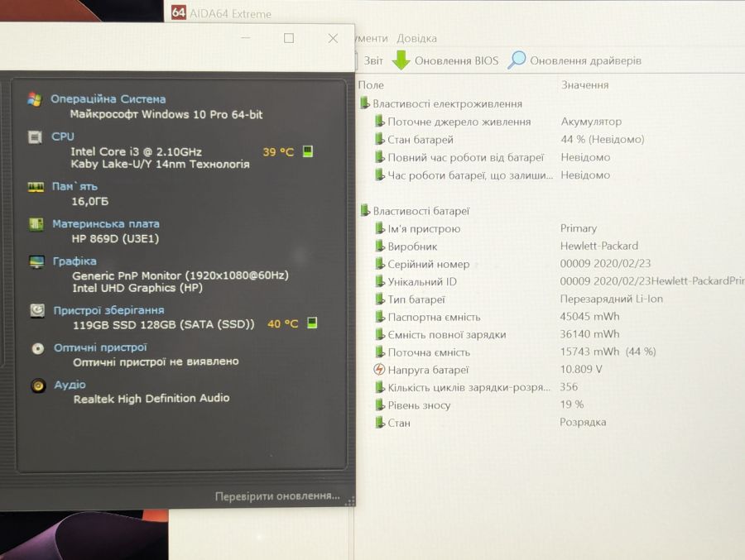Screen dimensions: 745x560
Task: Open the Материнська плата link
Action: pos(106,223)
